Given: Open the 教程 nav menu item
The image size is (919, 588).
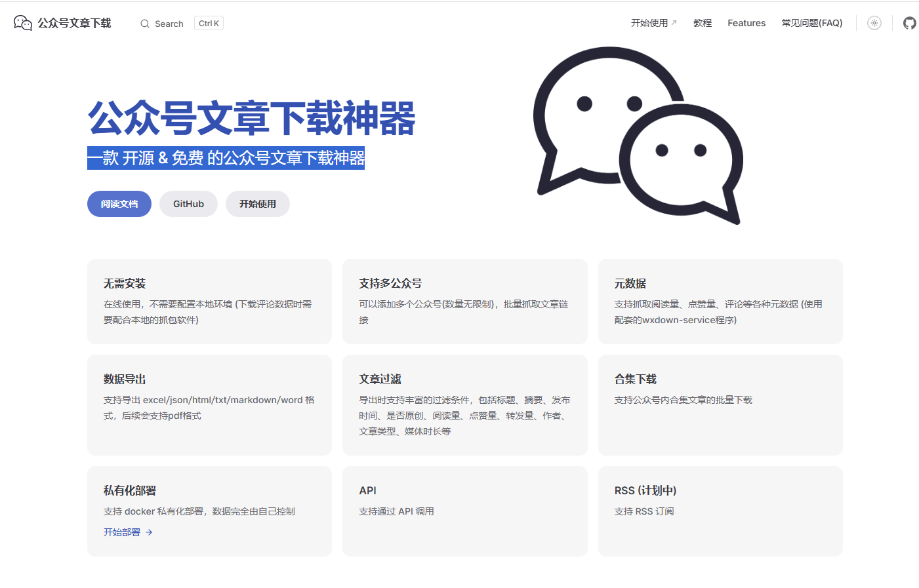Looking at the screenshot, I should (x=702, y=23).
